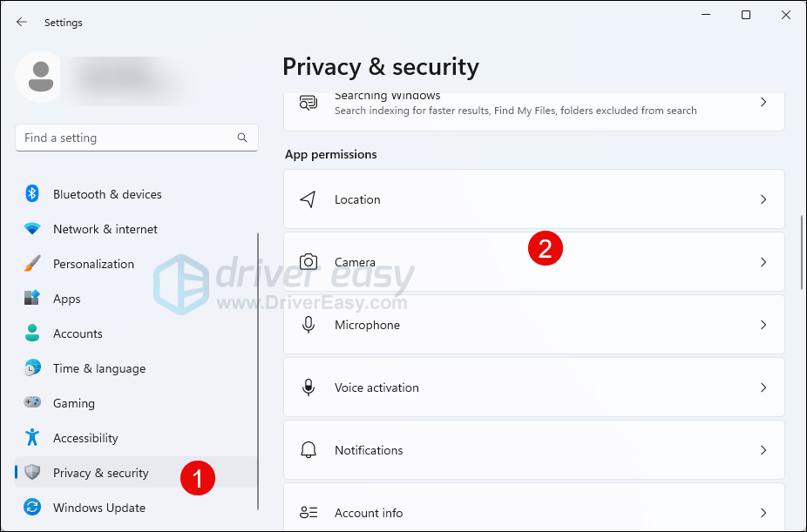Click the search magnifier icon
Viewport: 807px width, 532px height.
[x=242, y=138]
